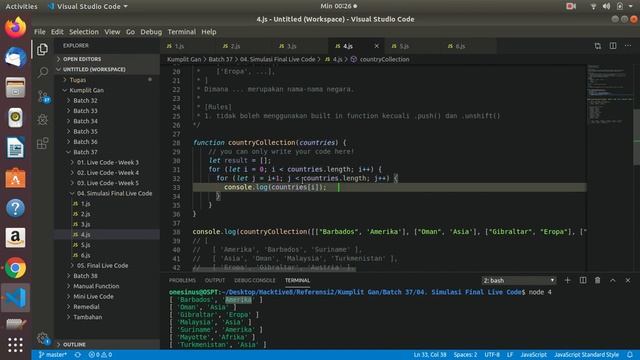Open the File menu
Screen dimensions: 640x360
point(40,32)
